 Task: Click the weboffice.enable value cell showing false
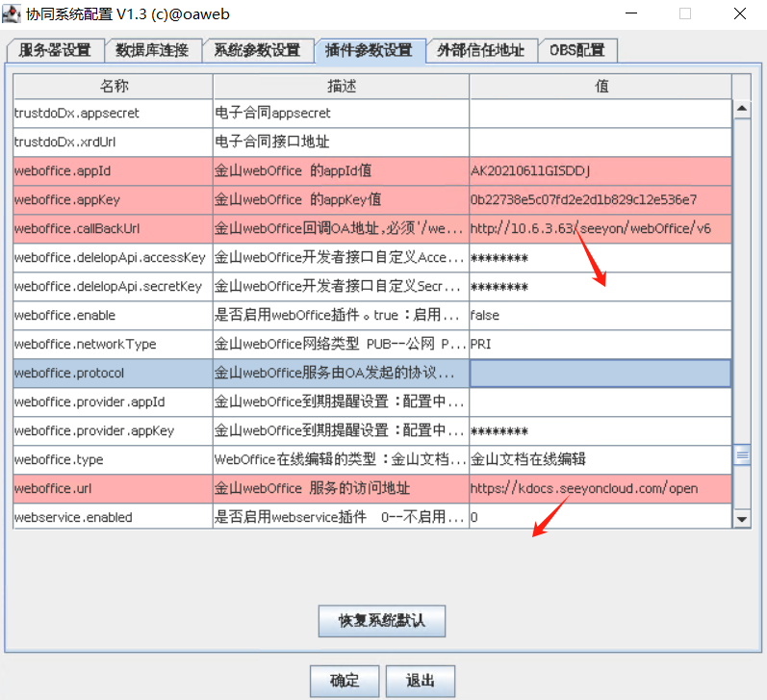point(600,316)
